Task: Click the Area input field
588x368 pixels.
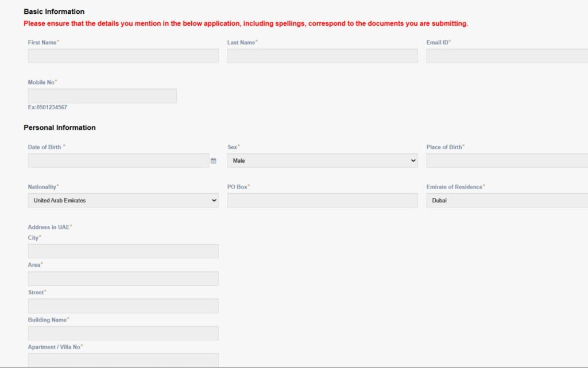Action: click(x=123, y=278)
